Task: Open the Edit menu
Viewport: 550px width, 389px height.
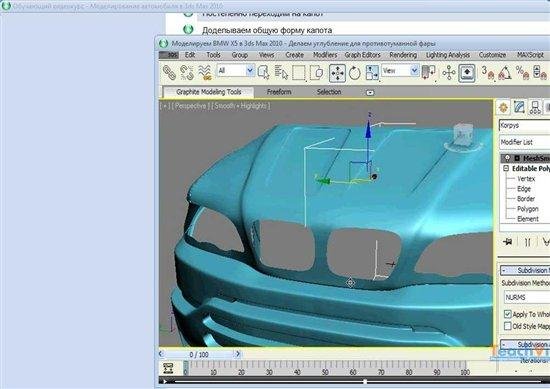Action: [190, 55]
